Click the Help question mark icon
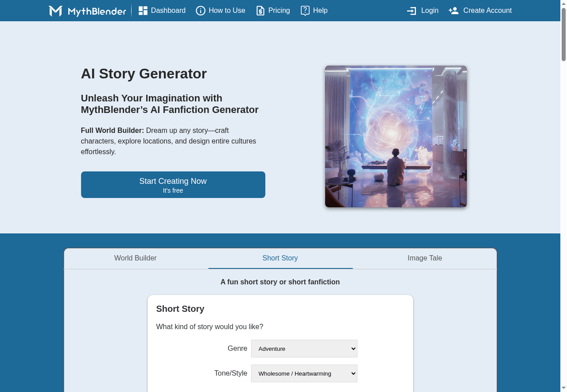Viewport: 567px width, 392px height. pyautogui.click(x=305, y=11)
